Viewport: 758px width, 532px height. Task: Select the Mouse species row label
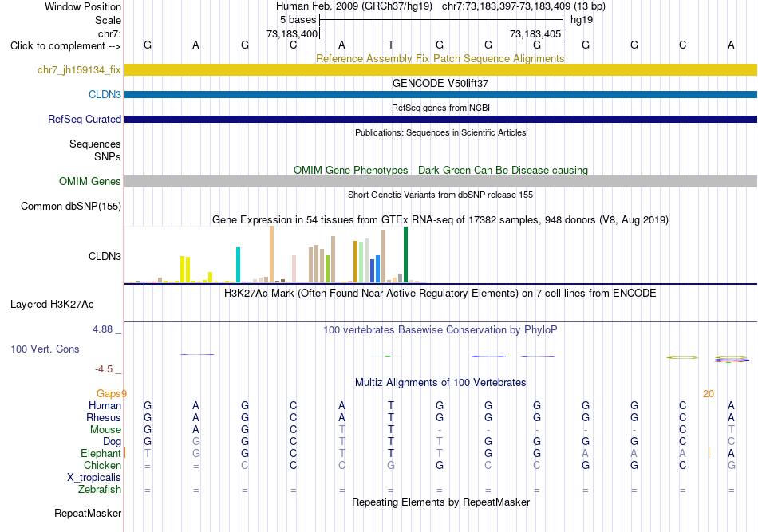(105, 430)
